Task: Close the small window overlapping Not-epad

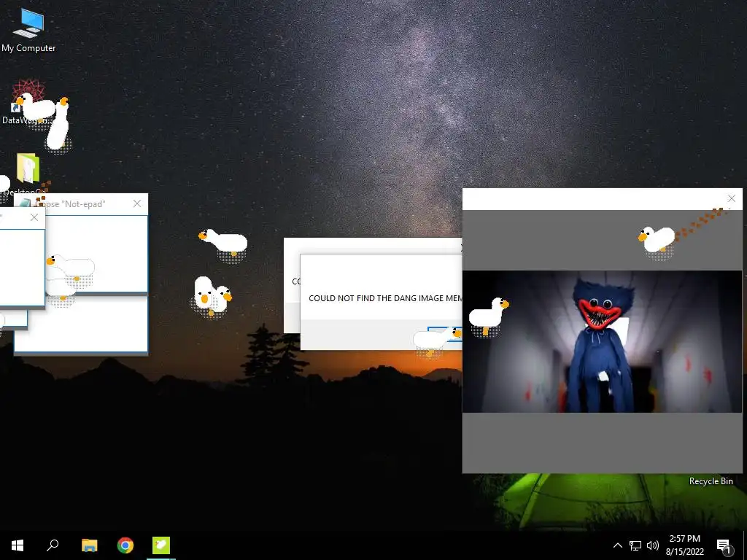Action: (34, 217)
